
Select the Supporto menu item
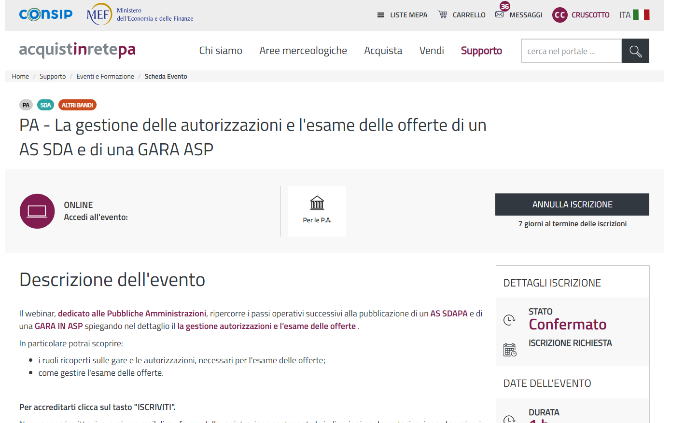click(481, 51)
